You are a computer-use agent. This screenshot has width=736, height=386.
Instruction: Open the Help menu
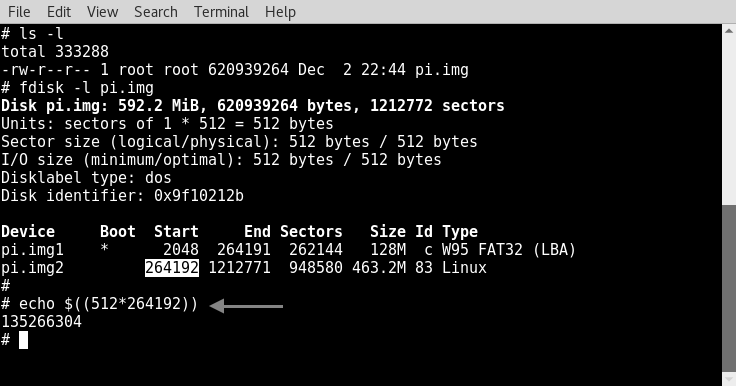click(x=280, y=12)
